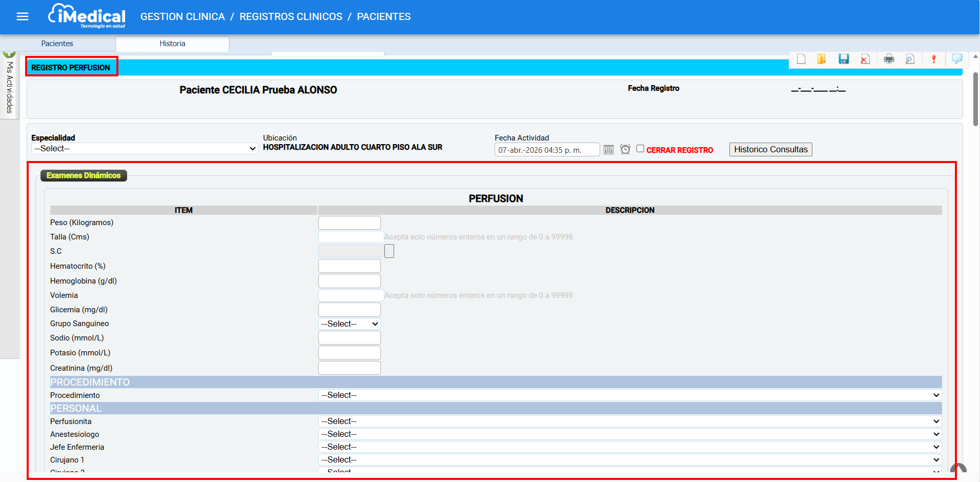Open the hamburger menu

[23, 17]
